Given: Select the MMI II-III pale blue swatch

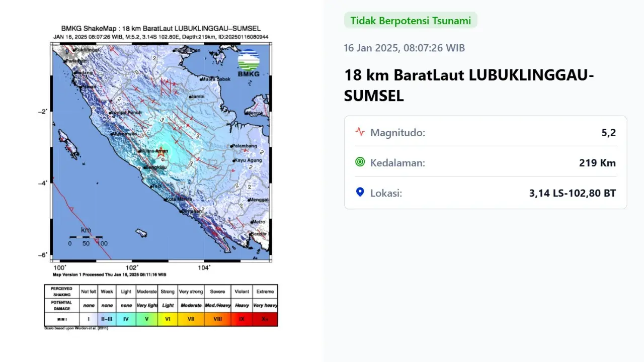Looking at the screenshot, I should [107, 319].
